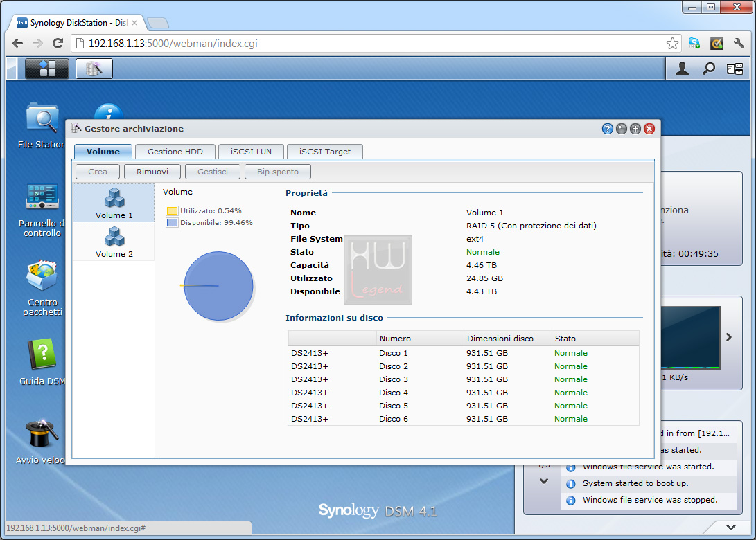Click the Gestisci button
This screenshot has width=756, height=540.
[213, 172]
